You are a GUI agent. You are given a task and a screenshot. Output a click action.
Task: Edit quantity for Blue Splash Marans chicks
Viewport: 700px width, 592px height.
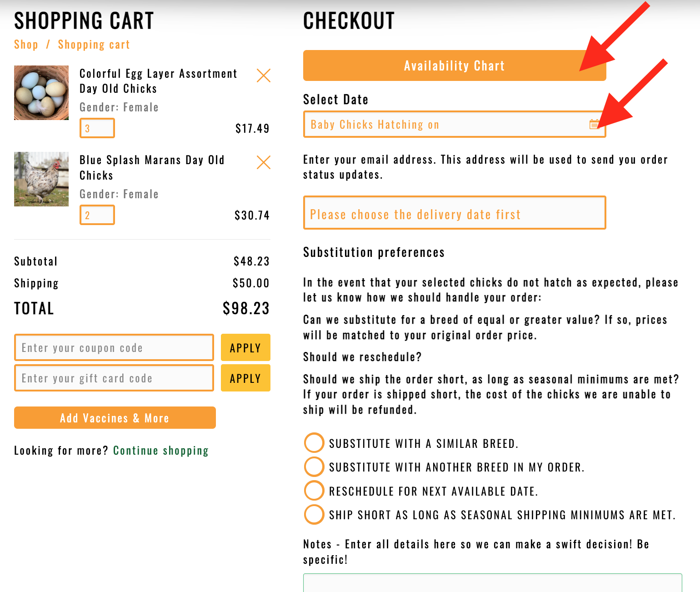(97, 215)
